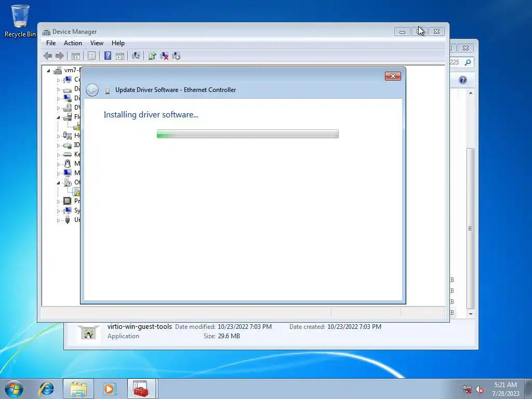Click the scroll-up arrow in Explorer window
The image size is (532, 399).
[470, 93]
